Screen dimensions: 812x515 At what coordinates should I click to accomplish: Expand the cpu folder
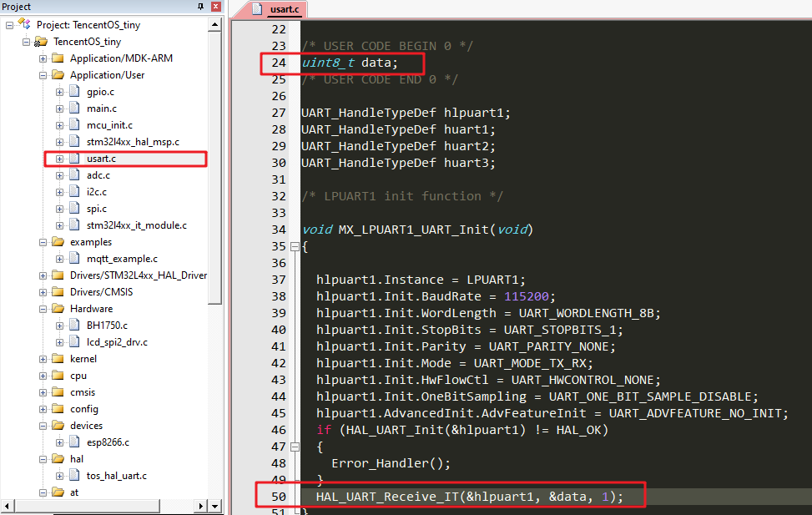(43, 376)
